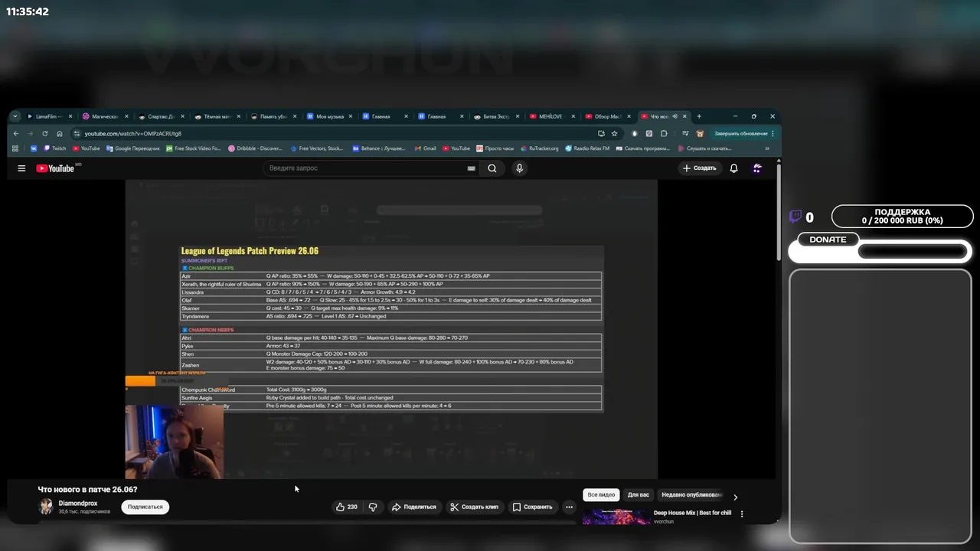Viewport: 980px width, 551px height.
Task: Start voice search with microphone icon
Action: point(520,168)
